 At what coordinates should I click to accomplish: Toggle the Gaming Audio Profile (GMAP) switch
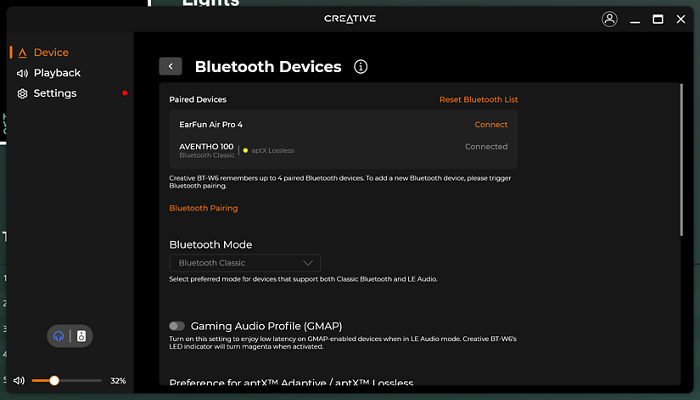177,326
